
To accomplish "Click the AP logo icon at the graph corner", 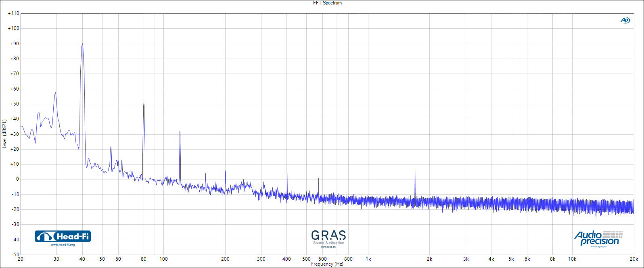I will tap(625, 20).
